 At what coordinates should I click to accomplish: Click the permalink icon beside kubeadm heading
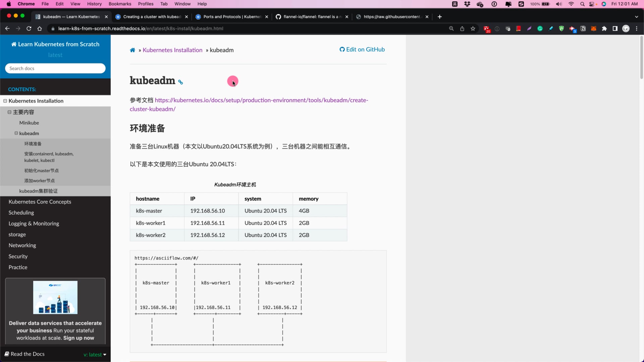pyautogui.click(x=180, y=82)
